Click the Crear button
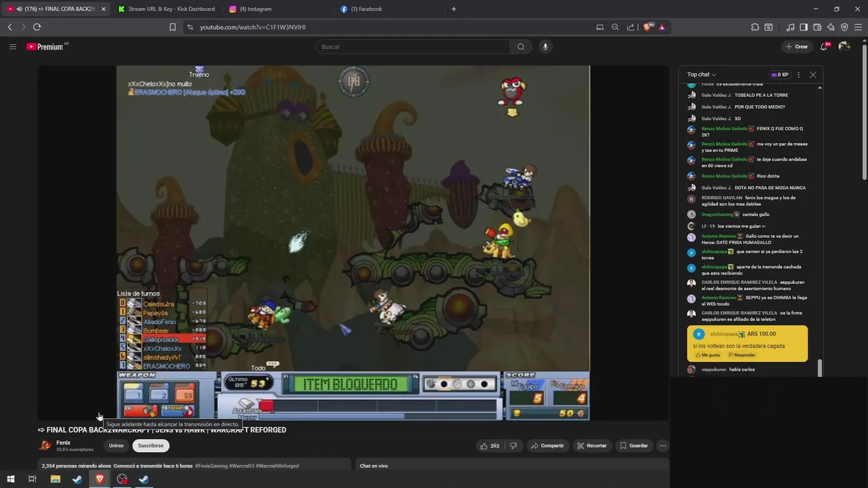 pyautogui.click(x=797, y=47)
